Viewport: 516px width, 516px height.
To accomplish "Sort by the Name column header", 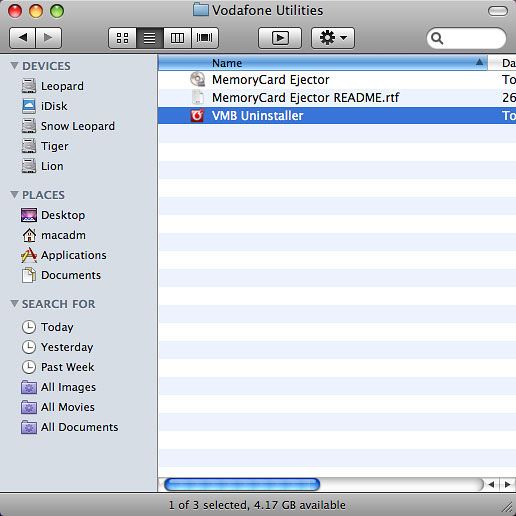I will coord(323,63).
